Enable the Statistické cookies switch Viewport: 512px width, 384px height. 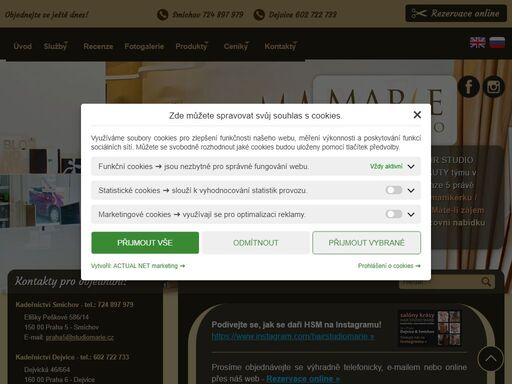394,190
